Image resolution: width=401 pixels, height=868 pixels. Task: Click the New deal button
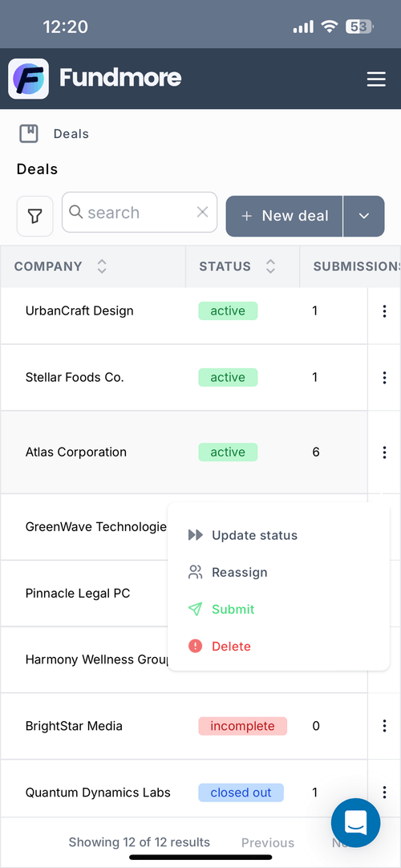[284, 216]
